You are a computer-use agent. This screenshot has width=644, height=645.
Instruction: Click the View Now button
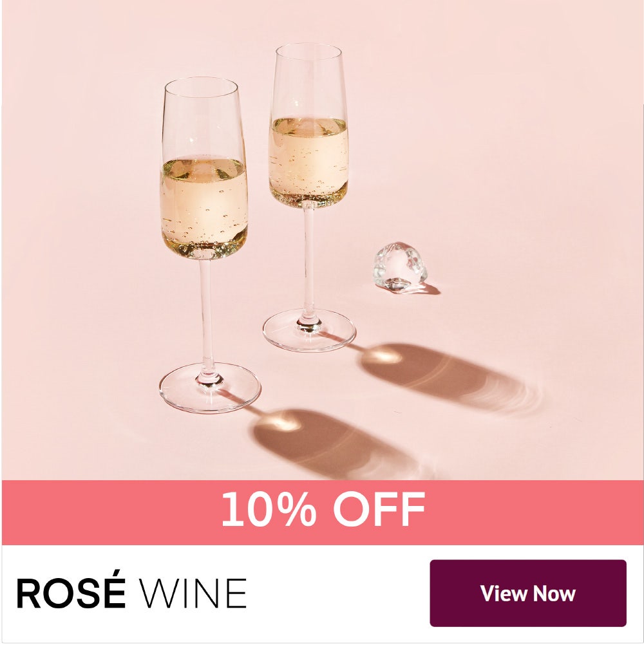click(x=528, y=593)
